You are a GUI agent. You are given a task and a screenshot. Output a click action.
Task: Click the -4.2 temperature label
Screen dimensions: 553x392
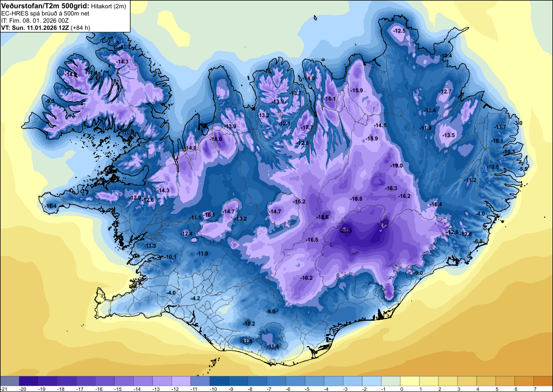(x=195, y=298)
